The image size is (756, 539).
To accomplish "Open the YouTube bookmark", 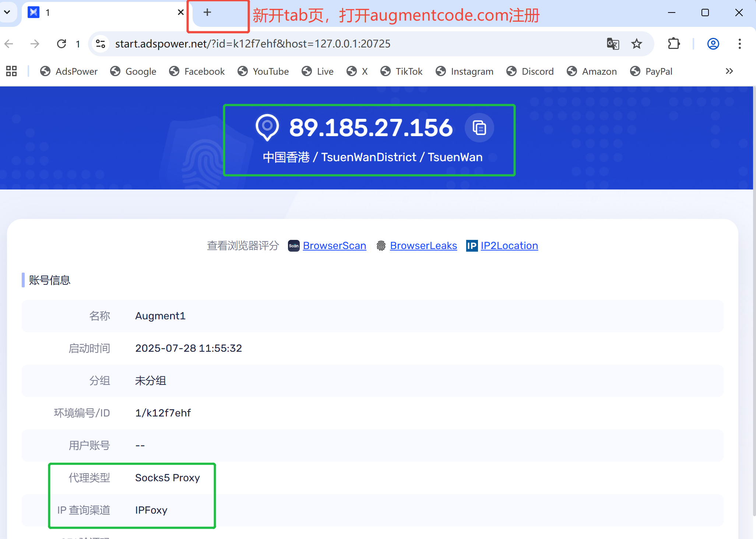I will pos(263,71).
